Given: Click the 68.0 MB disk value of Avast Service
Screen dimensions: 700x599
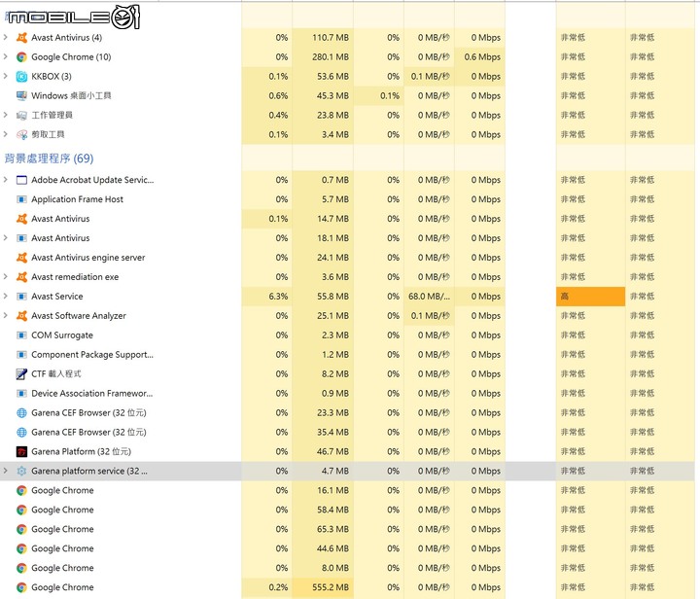Looking at the screenshot, I should [x=429, y=297].
